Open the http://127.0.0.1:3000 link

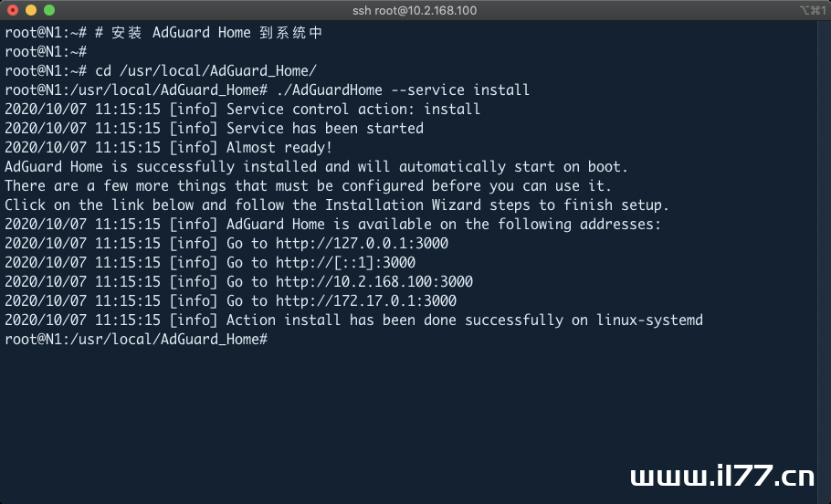[362, 243]
